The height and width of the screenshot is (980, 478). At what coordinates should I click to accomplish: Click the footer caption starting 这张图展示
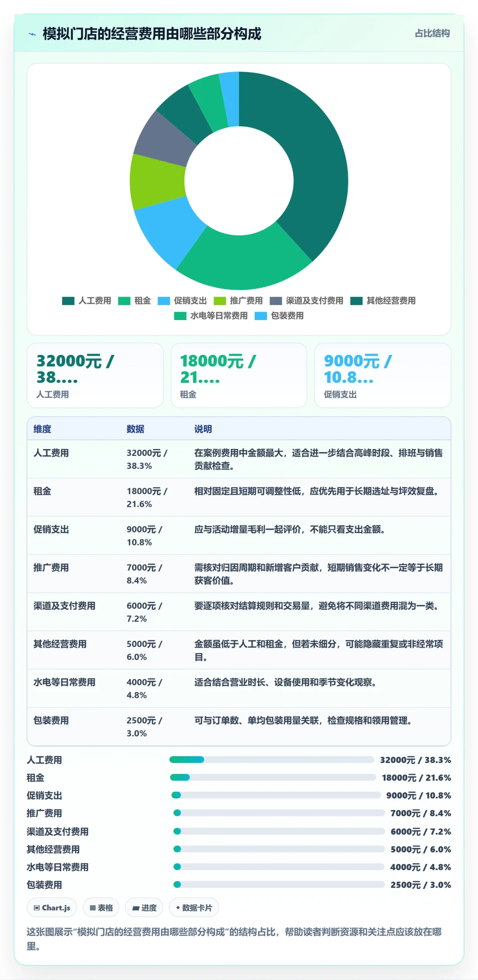(x=234, y=939)
